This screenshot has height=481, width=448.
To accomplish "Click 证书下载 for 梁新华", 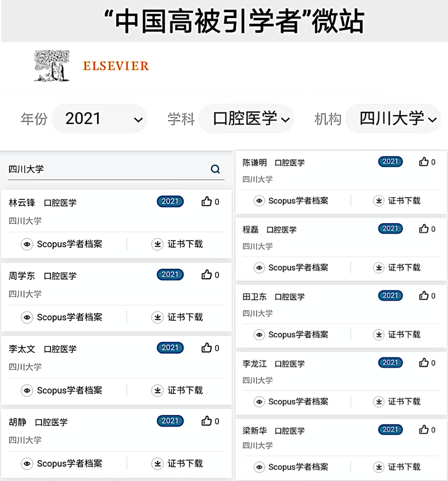I will 404,467.
